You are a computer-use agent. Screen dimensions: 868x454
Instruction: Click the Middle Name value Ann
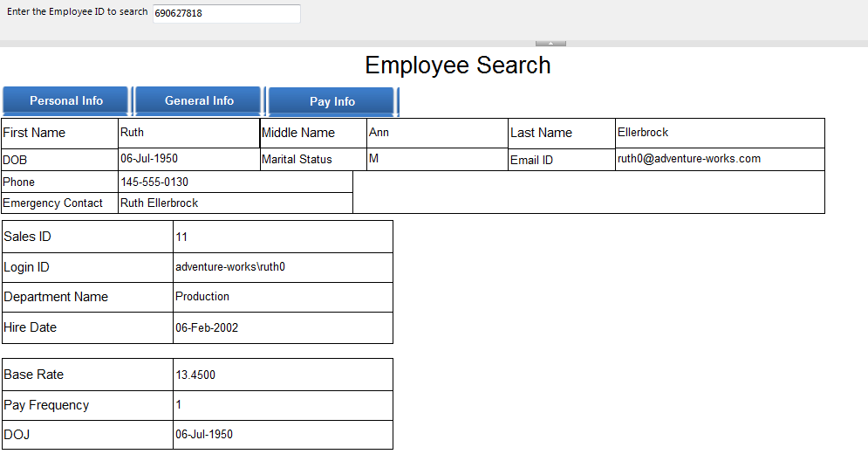pyautogui.click(x=379, y=133)
